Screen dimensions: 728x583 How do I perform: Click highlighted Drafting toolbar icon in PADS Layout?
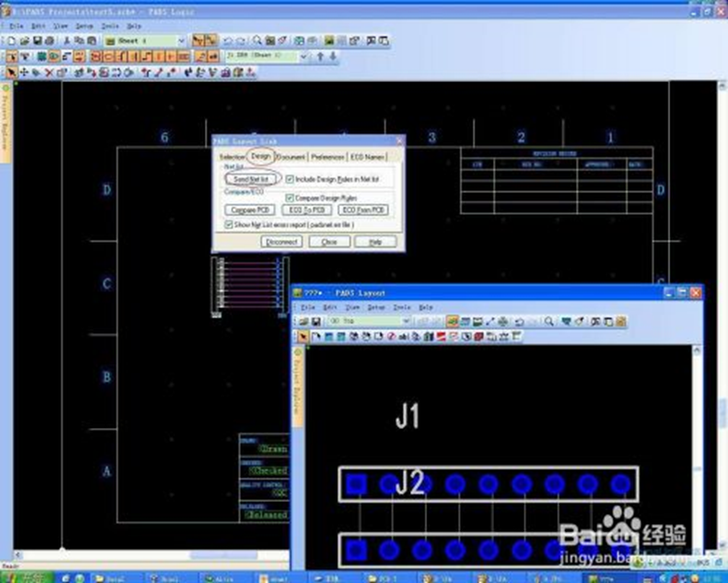coord(452,321)
